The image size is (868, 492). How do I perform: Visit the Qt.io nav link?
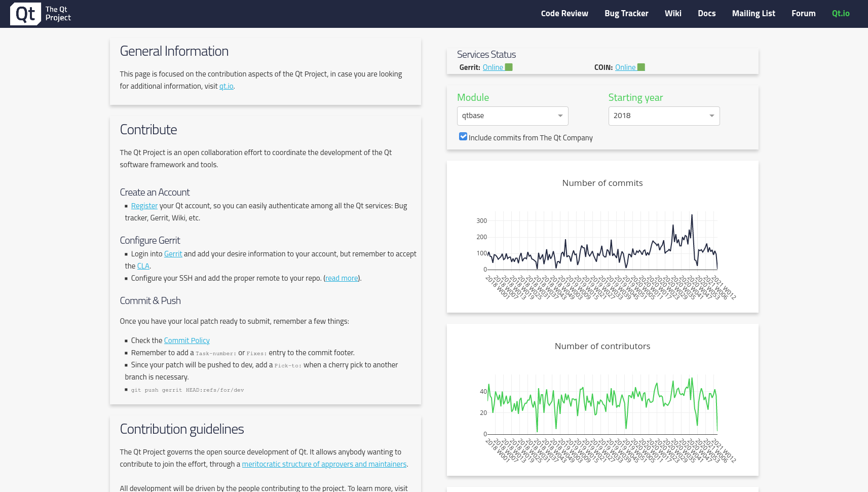[841, 13]
